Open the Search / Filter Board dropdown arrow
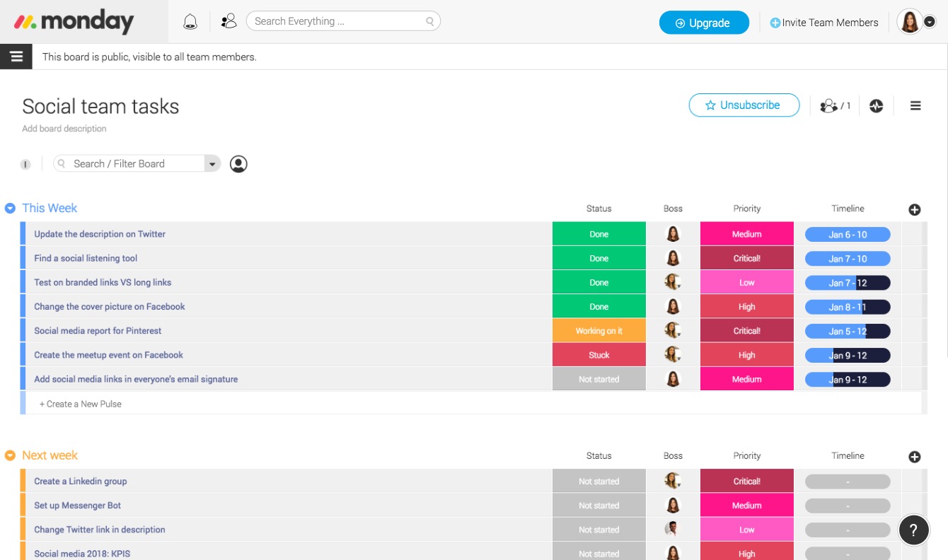This screenshot has width=948, height=560. (x=212, y=164)
